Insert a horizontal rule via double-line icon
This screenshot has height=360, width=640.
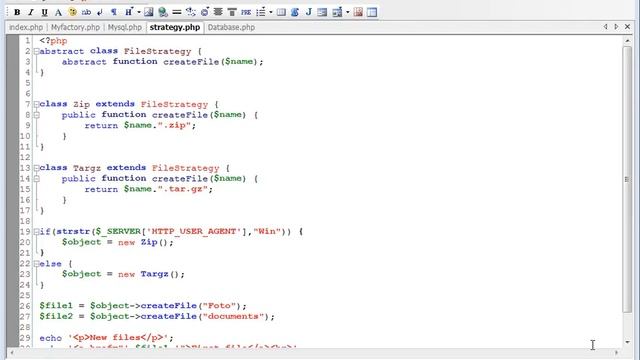pos(177,12)
